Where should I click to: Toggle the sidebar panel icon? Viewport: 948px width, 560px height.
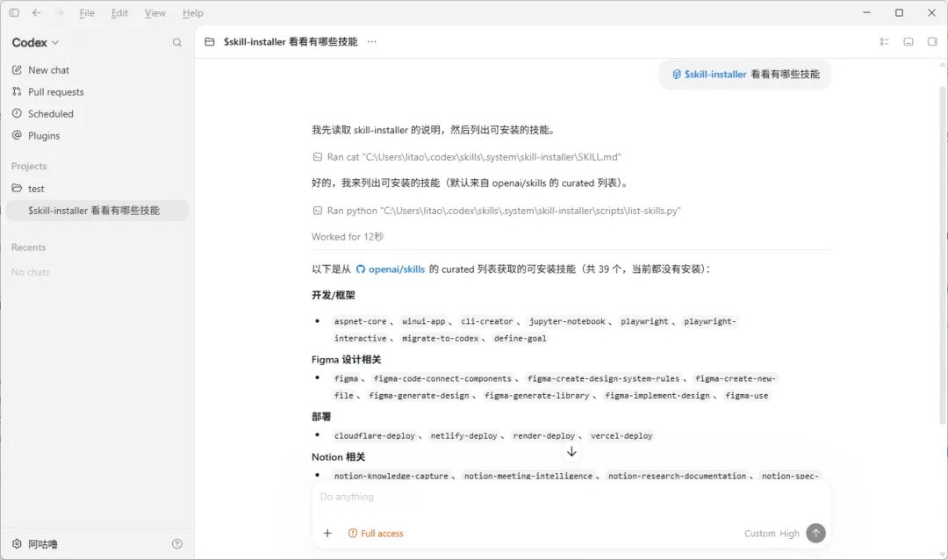pyautogui.click(x=14, y=12)
